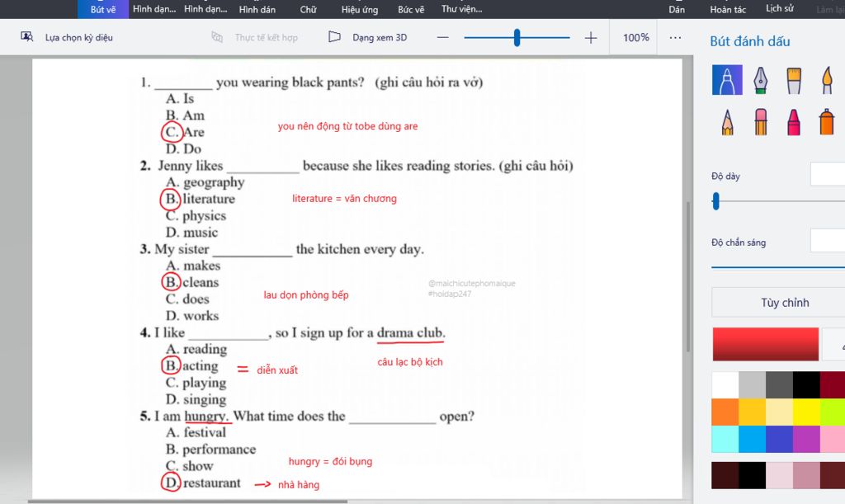Select the Watercolor brush

827,80
